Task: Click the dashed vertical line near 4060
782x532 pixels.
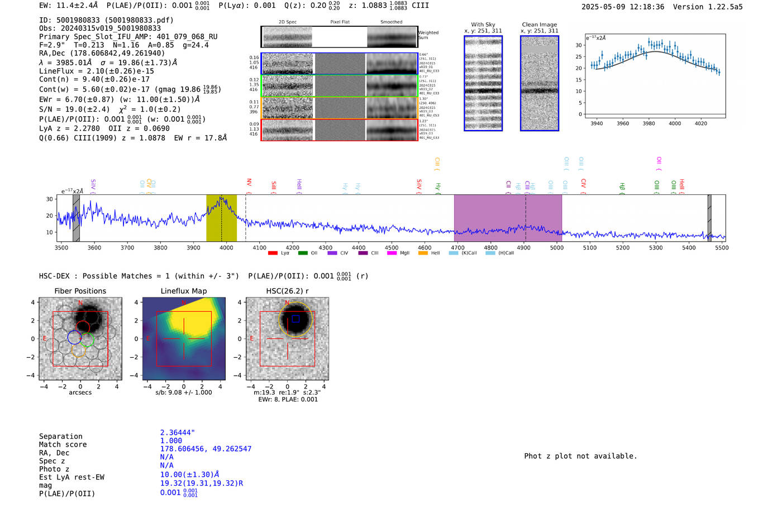Action: pos(246,218)
